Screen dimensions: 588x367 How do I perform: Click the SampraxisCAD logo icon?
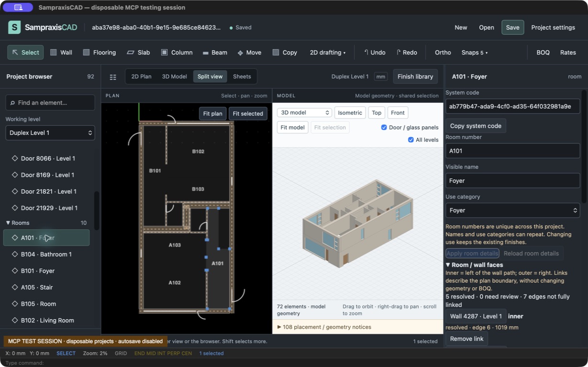tap(14, 27)
